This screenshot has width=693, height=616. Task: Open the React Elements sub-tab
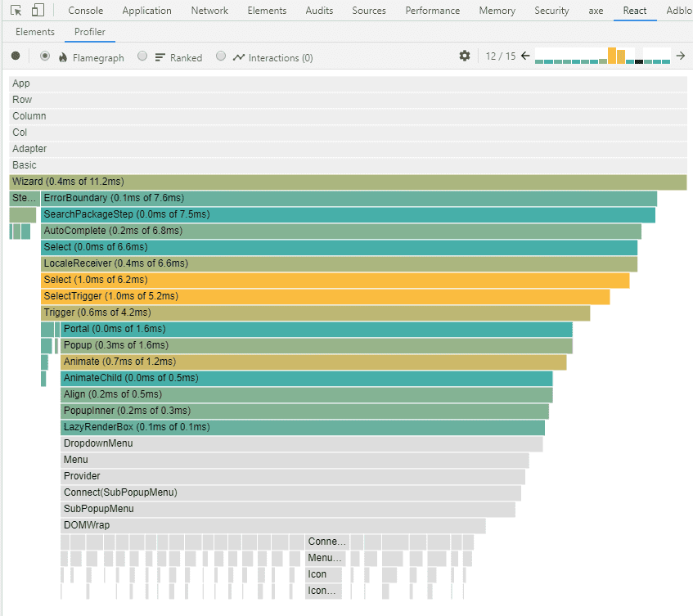(x=35, y=32)
